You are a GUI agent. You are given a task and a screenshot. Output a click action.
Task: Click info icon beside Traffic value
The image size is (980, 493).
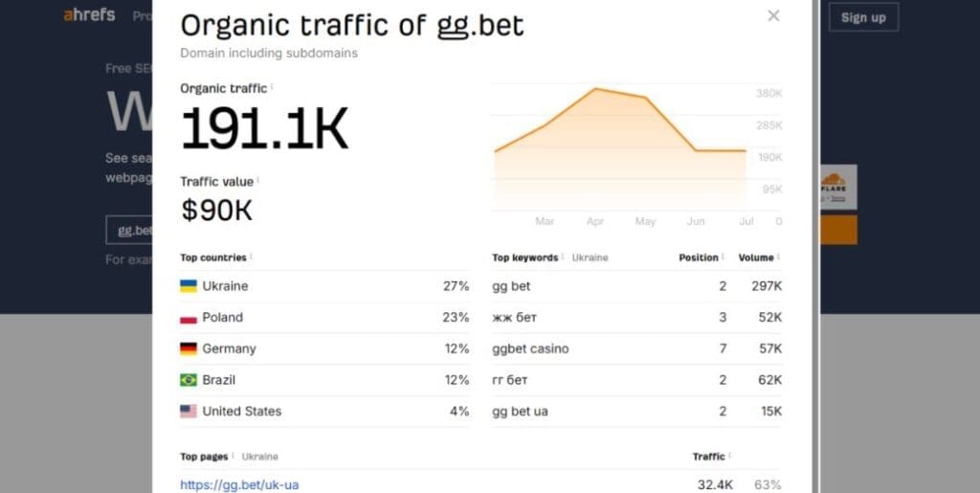pyautogui.click(x=258, y=180)
